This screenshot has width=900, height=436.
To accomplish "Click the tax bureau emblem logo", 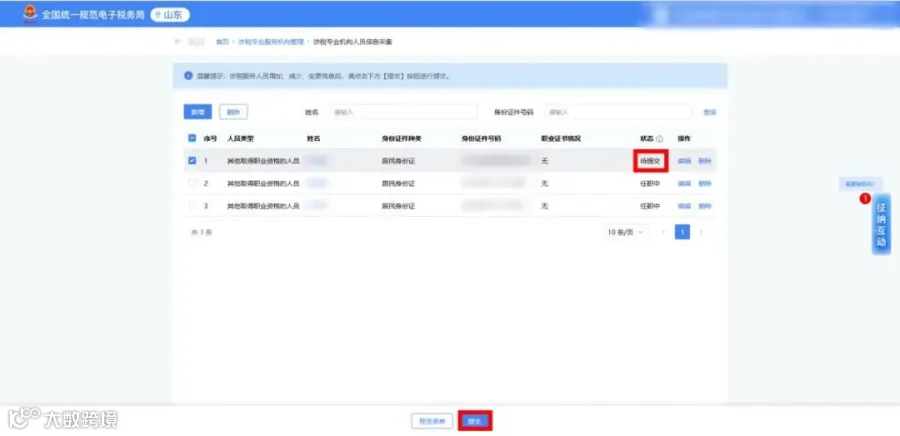I will (x=30, y=14).
